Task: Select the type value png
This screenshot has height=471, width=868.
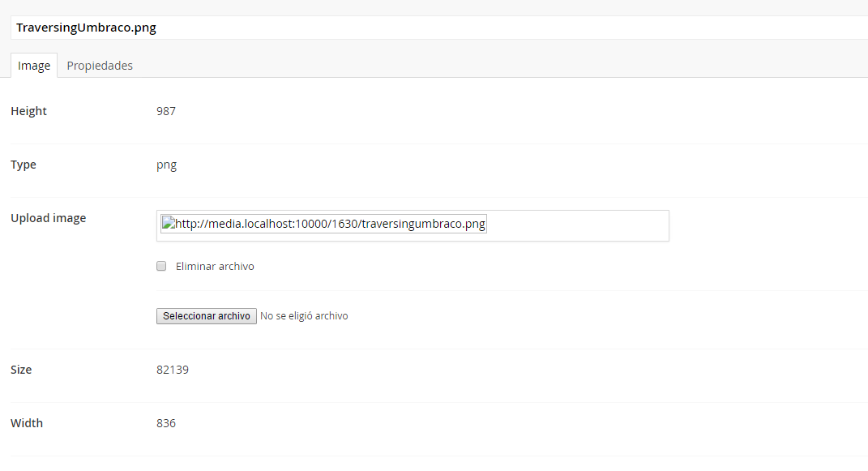Action: [x=166, y=165]
